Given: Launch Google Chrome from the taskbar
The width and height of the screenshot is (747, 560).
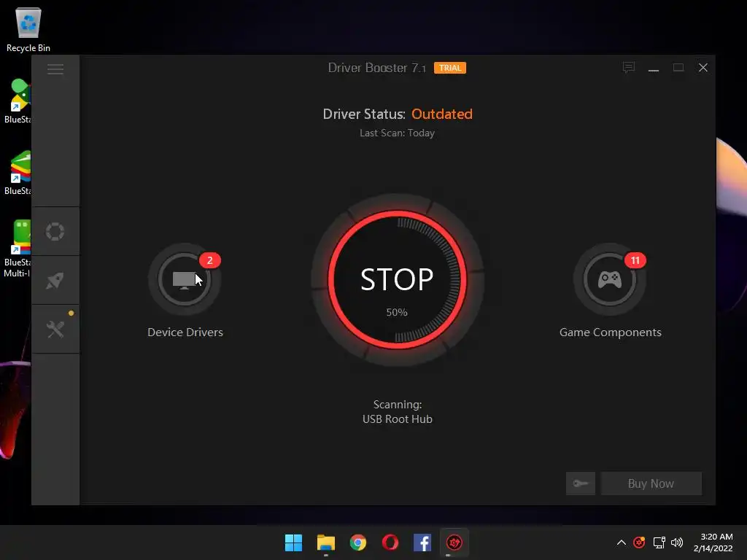Looking at the screenshot, I should 357,542.
